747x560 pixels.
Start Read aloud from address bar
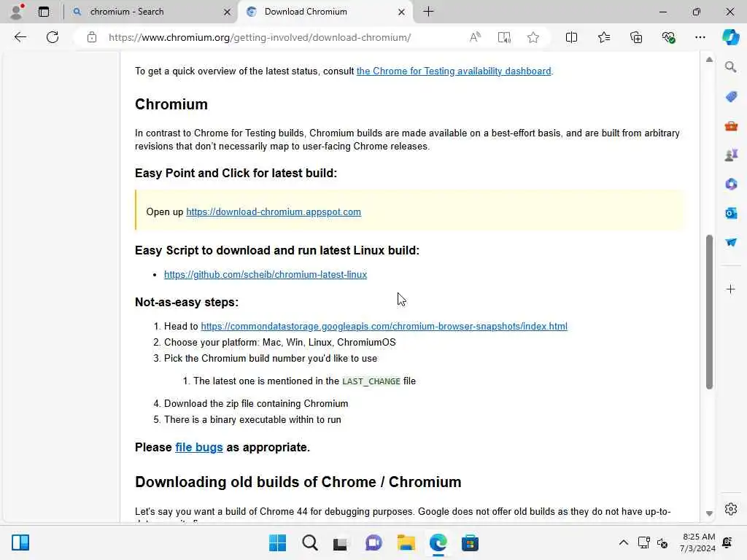(475, 37)
